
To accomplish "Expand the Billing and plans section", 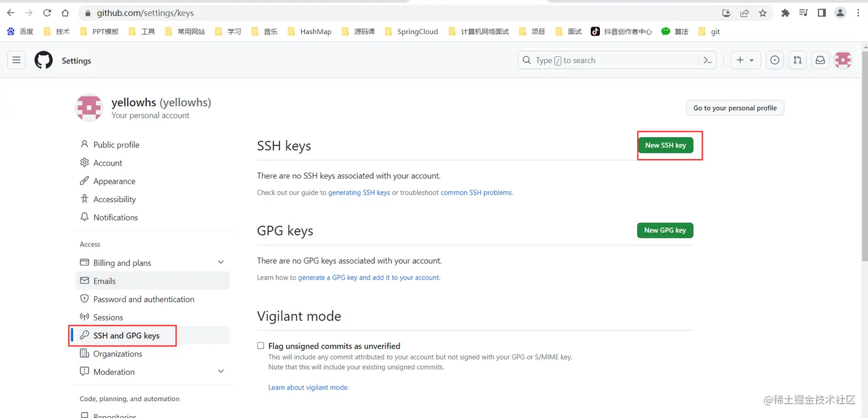I will pyautogui.click(x=221, y=262).
